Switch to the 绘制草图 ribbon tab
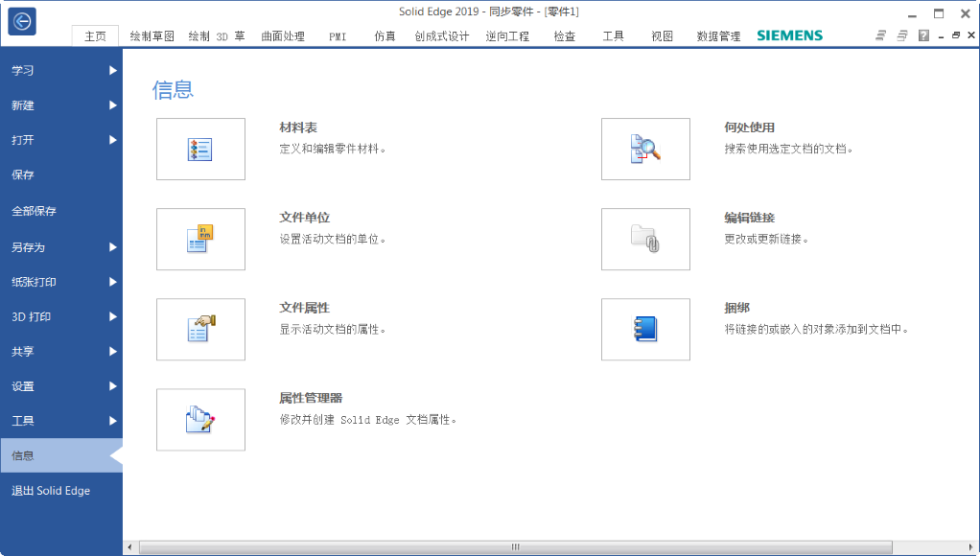980x556 pixels. click(152, 36)
